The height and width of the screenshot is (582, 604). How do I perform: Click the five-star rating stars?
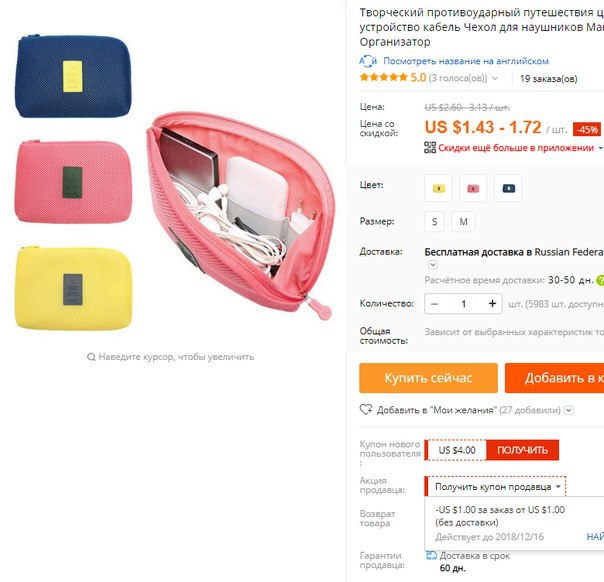point(383,77)
